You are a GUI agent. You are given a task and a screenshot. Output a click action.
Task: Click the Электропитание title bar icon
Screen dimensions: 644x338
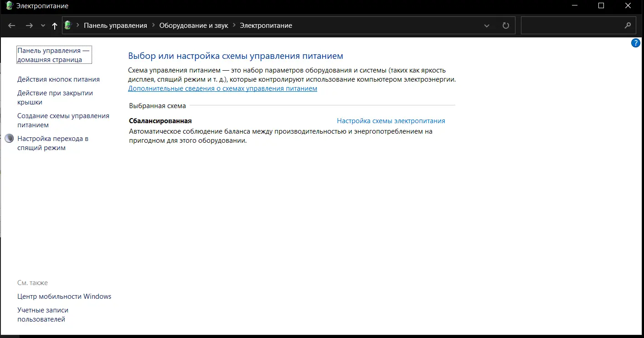(x=9, y=5)
